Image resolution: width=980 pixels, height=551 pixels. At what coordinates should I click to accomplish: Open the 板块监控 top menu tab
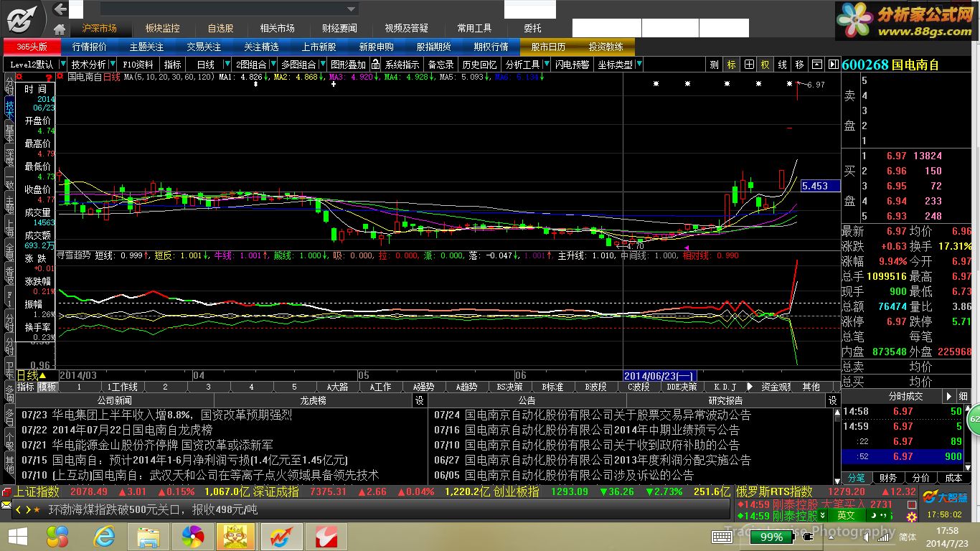click(162, 28)
